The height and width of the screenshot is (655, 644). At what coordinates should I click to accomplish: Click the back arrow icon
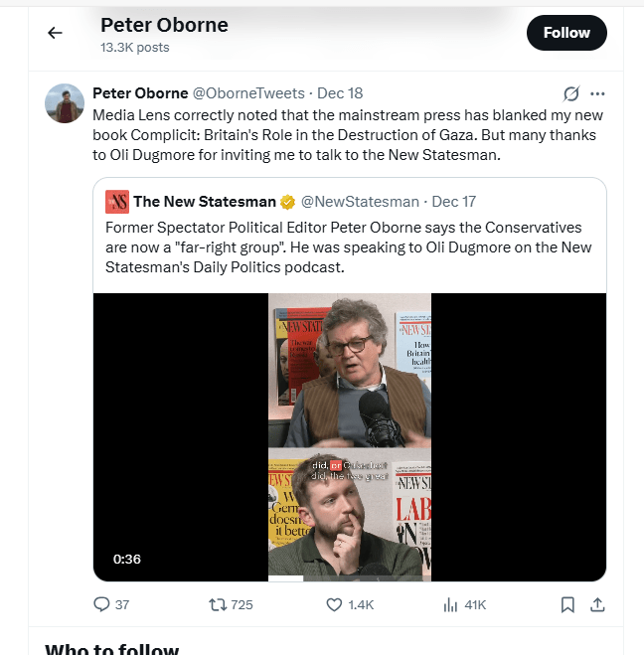[55, 33]
